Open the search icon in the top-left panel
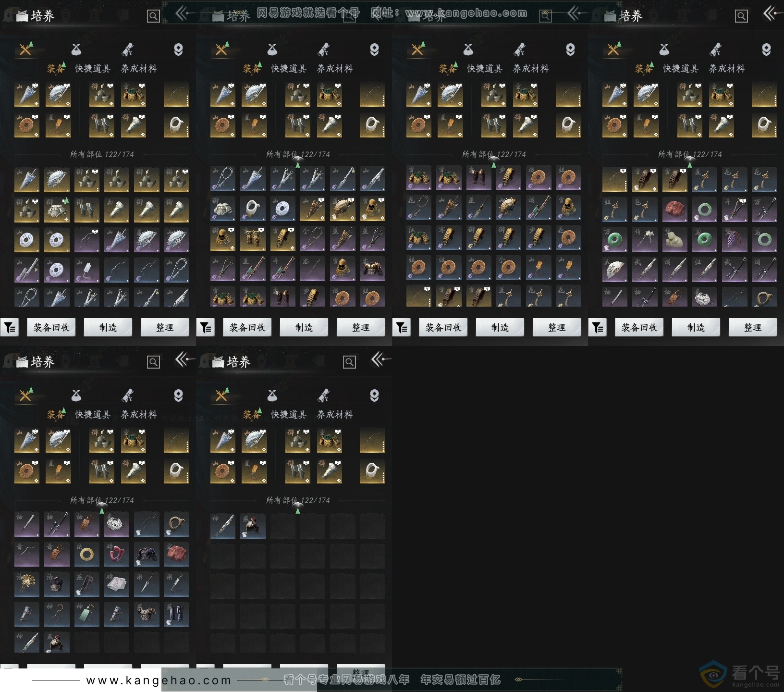Image resolution: width=784 pixels, height=692 pixels. click(x=153, y=16)
